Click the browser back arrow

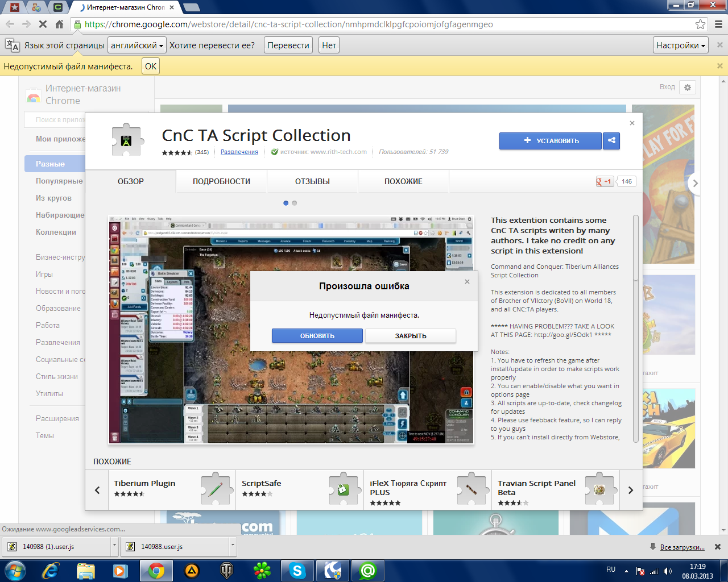pyautogui.click(x=10, y=24)
